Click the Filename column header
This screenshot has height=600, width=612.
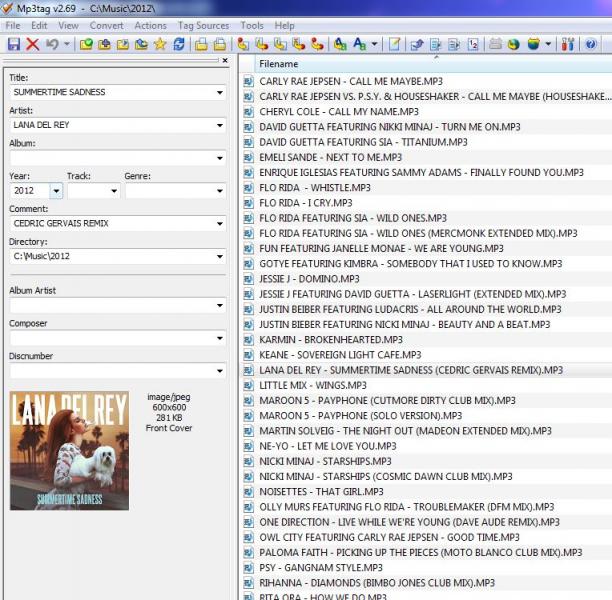pyautogui.click(x=433, y=64)
